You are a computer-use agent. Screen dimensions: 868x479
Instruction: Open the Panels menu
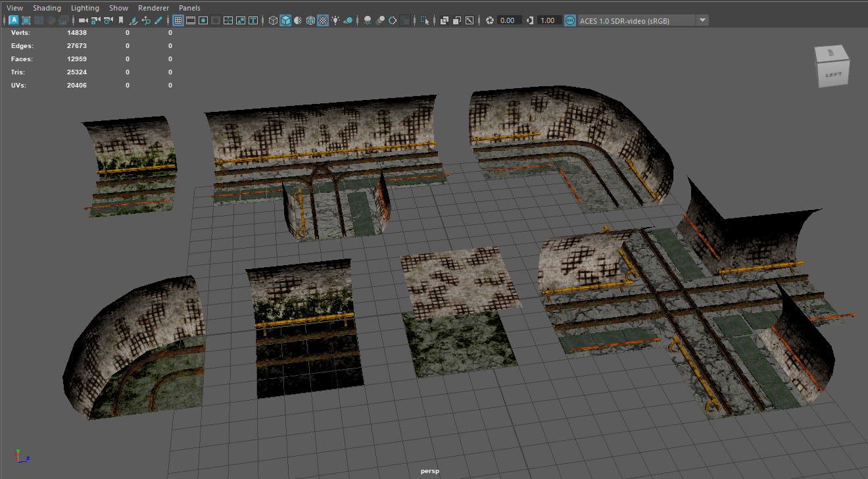tap(189, 8)
